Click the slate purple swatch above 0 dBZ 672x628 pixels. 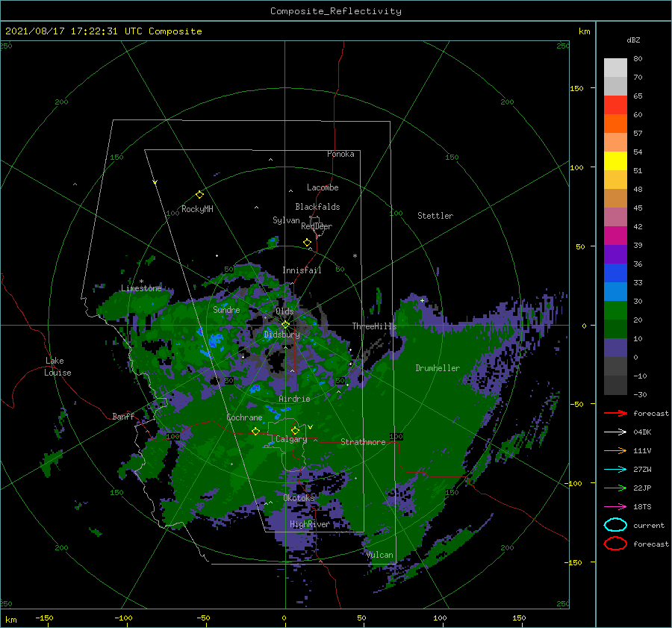point(615,348)
